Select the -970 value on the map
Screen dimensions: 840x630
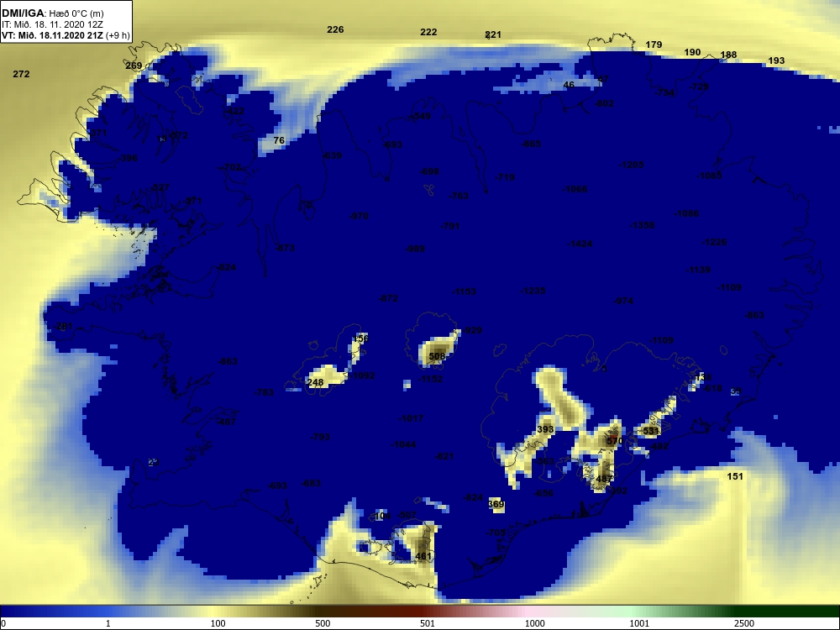point(359,216)
